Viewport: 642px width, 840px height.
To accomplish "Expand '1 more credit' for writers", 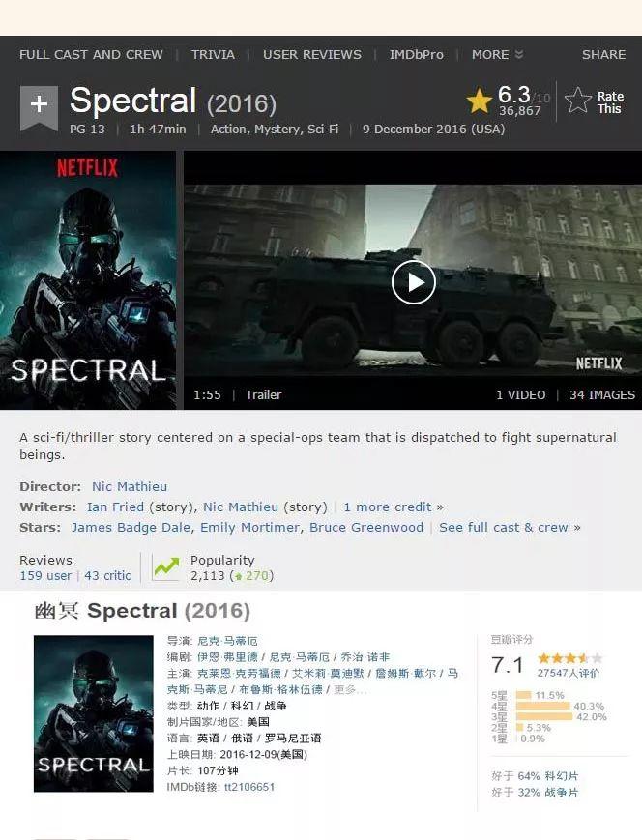I will [x=394, y=507].
